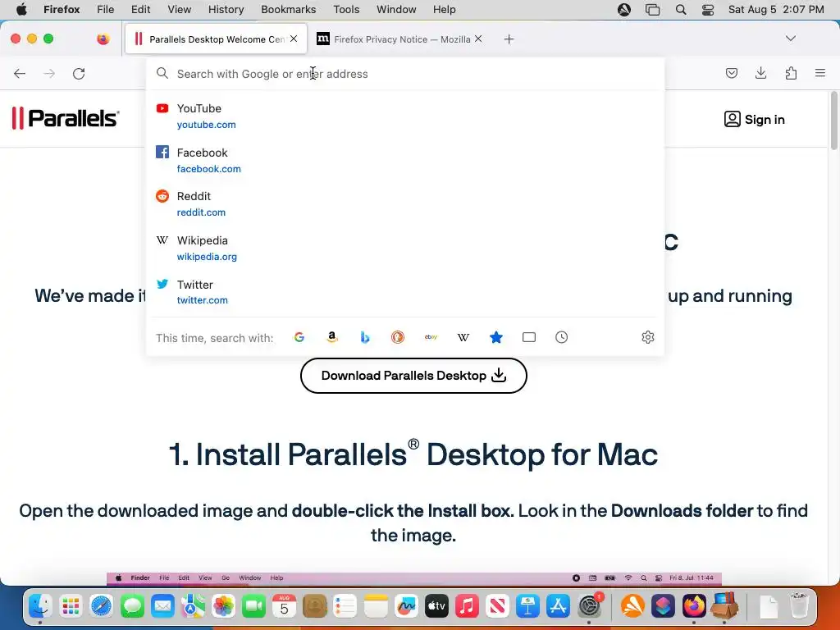Open Finder from the Dock
The width and height of the screenshot is (840, 630).
tap(40, 606)
